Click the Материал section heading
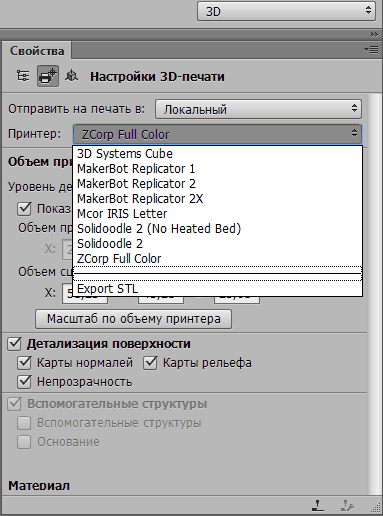Viewport: 383px width, 516px height. click(x=39, y=485)
